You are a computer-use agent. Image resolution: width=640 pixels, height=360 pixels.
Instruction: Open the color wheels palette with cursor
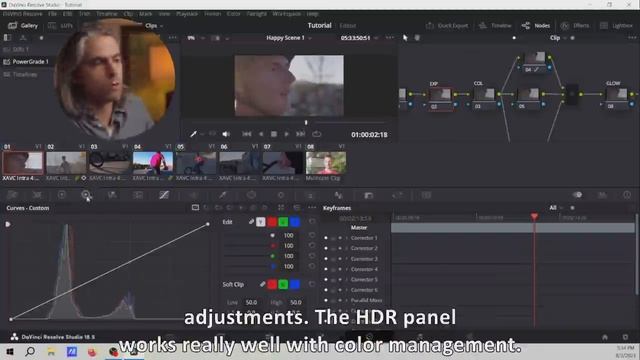86,195
